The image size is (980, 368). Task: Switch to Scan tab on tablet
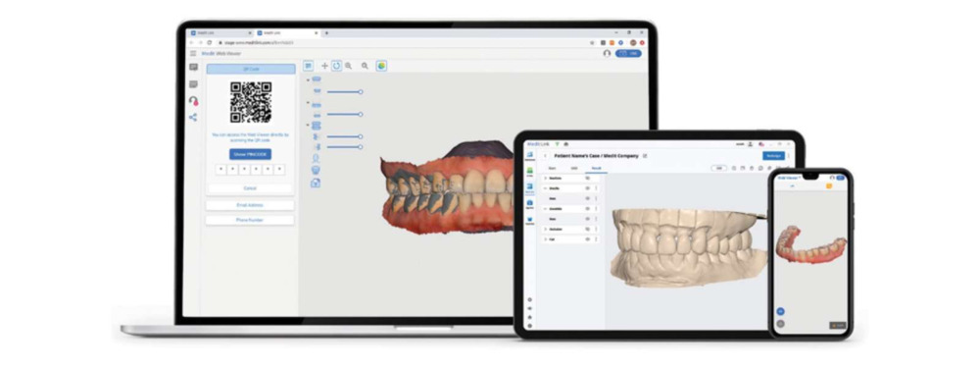click(552, 169)
